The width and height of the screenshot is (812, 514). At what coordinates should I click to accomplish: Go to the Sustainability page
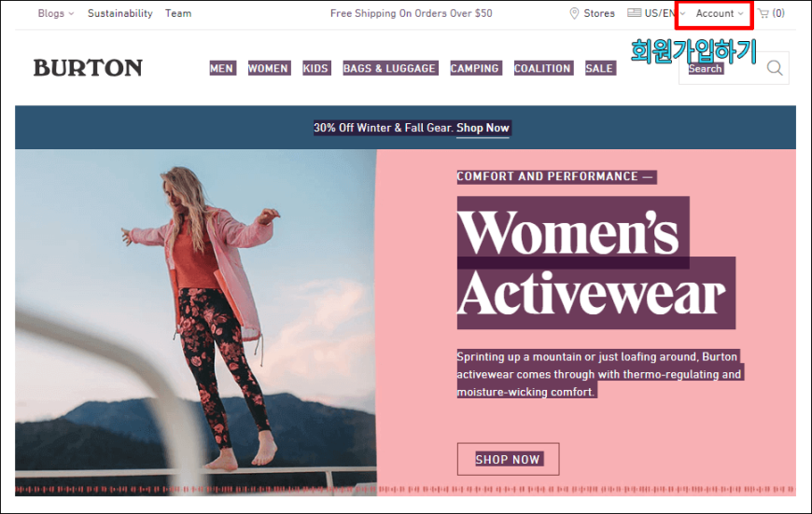pyautogui.click(x=120, y=13)
